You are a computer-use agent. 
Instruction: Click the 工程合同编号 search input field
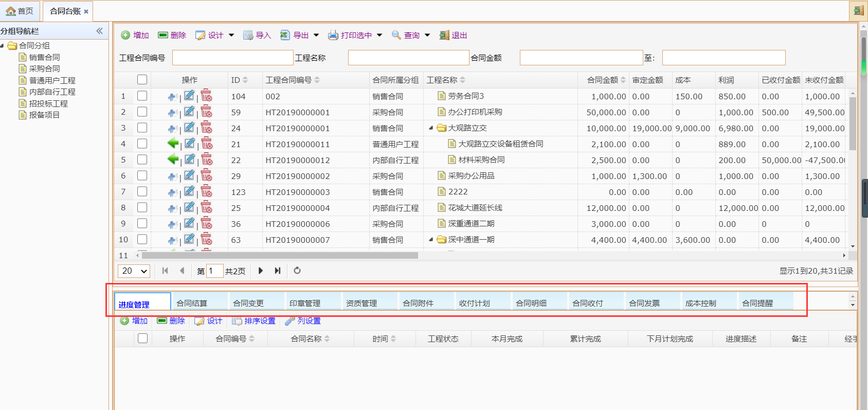232,58
